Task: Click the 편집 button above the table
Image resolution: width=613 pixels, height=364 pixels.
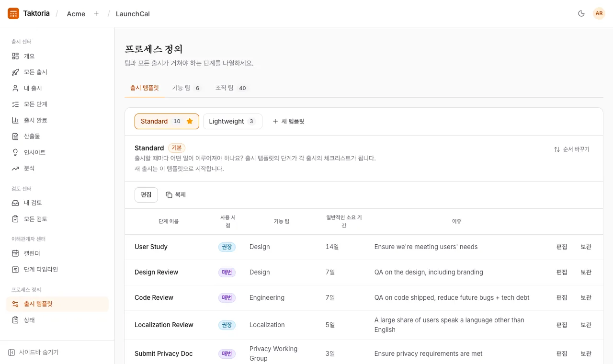Action: (x=146, y=195)
